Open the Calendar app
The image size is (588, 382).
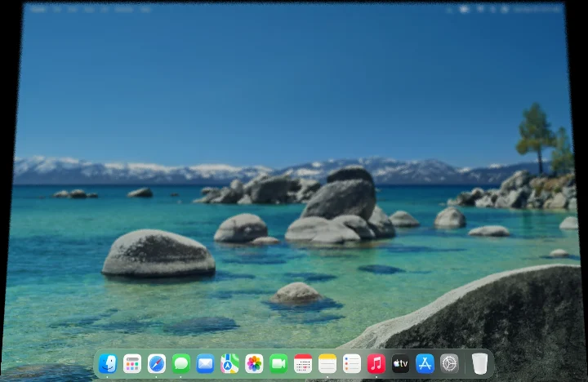pos(303,363)
